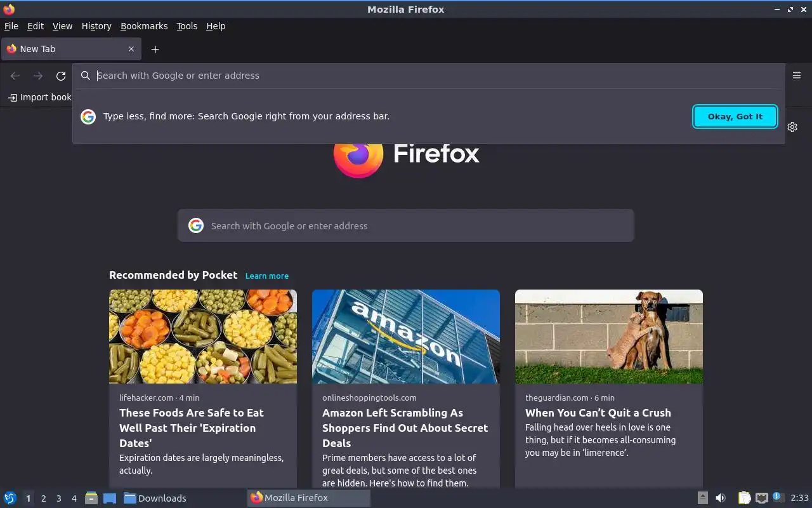Click the forward navigation arrow
The height and width of the screenshot is (508, 812).
[x=38, y=76]
